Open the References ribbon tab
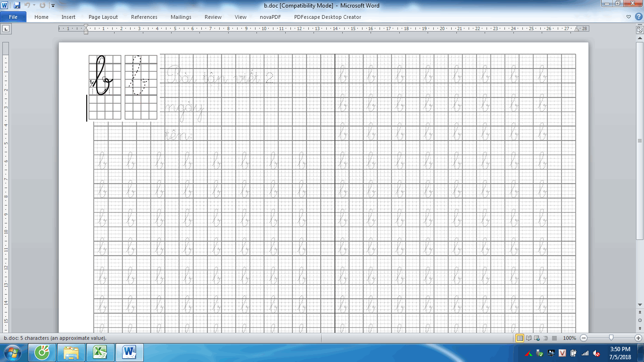The image size is (644, 362). coord(144,17)
